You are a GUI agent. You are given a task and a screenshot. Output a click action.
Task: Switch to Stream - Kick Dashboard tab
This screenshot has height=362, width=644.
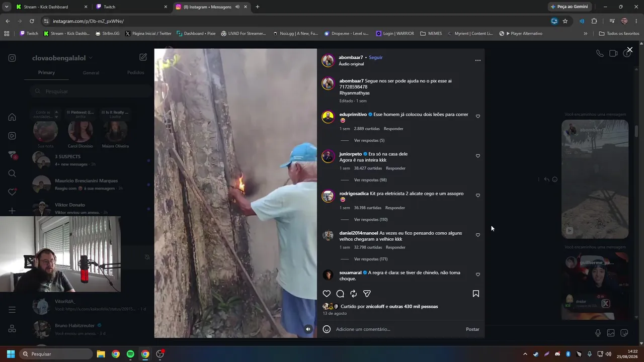[51, 7]
